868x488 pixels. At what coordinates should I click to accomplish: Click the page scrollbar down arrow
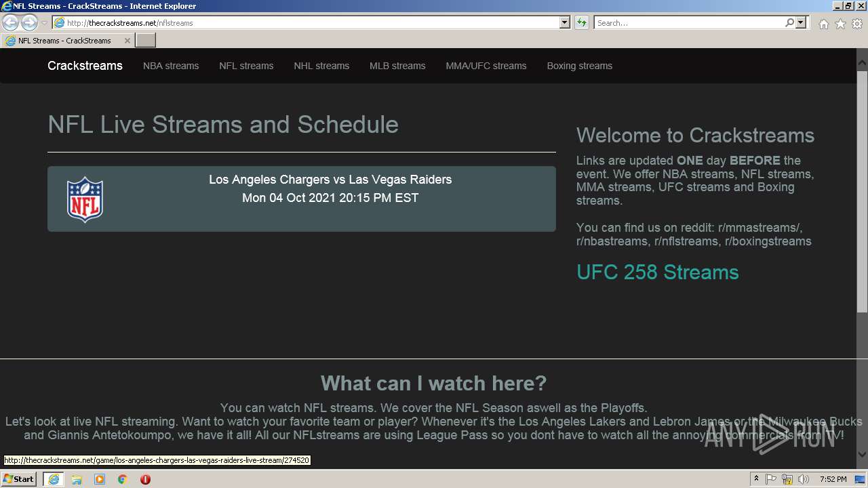coord(862,454)
